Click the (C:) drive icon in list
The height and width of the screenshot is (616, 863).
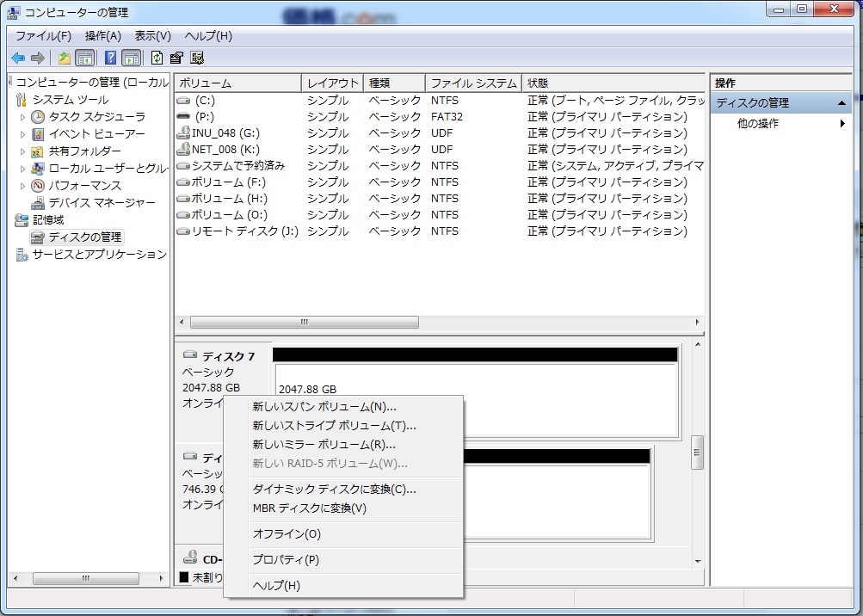[x=182, y=101]
